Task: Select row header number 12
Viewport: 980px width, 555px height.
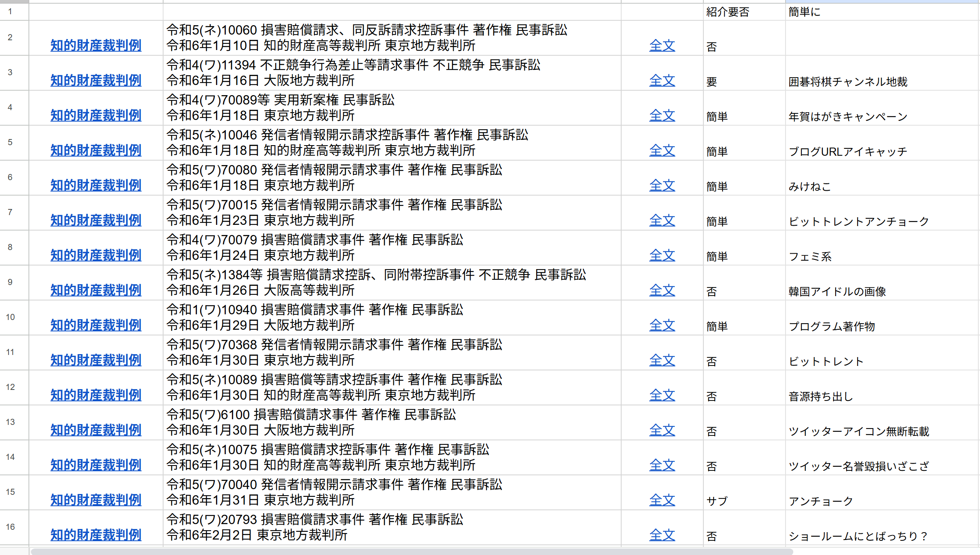Action: 10,387
